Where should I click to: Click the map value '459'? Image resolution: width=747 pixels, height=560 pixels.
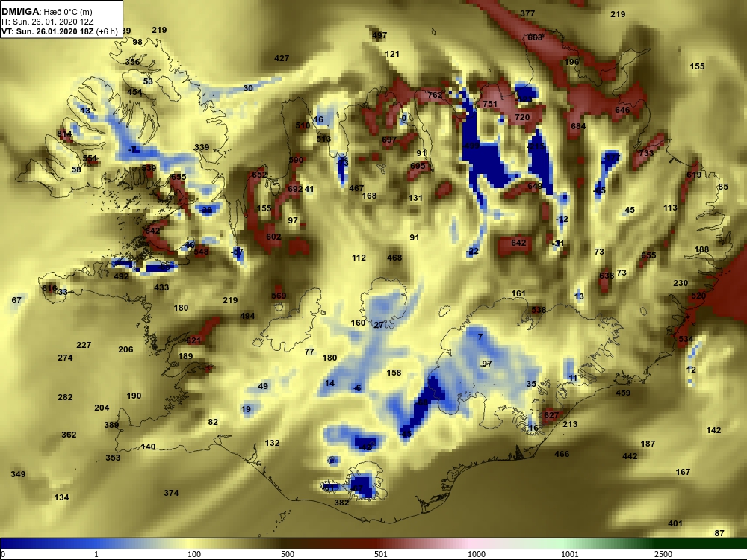tap(623, 393)
